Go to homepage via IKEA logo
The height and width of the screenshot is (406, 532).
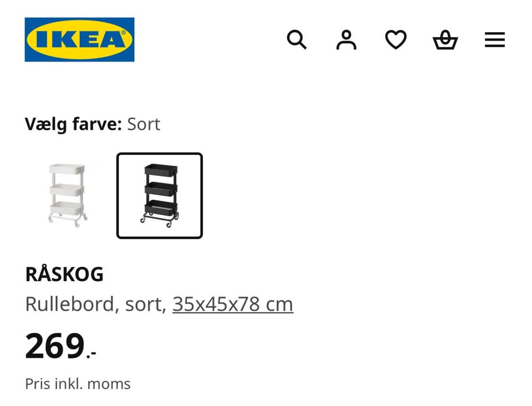point(79,39)
